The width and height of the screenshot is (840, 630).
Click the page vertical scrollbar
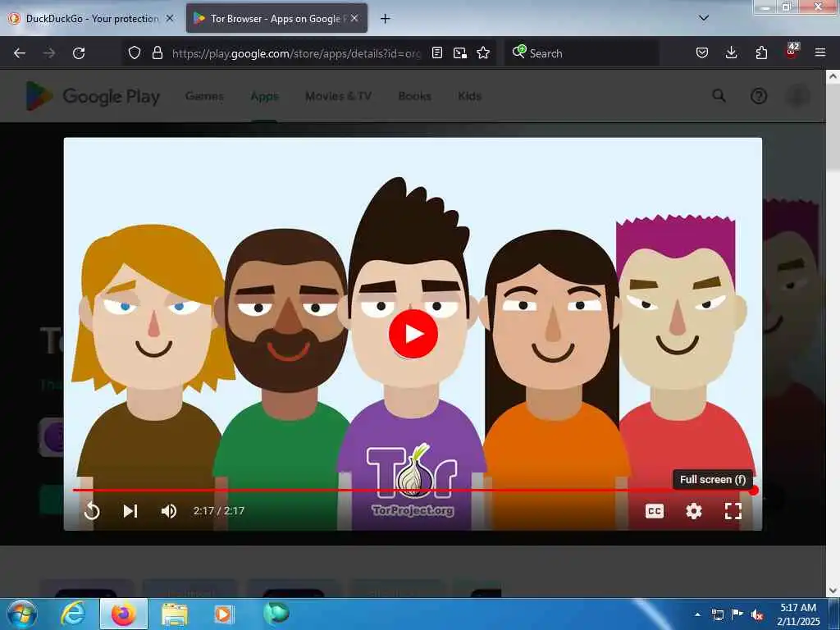[x=833, y=129]
